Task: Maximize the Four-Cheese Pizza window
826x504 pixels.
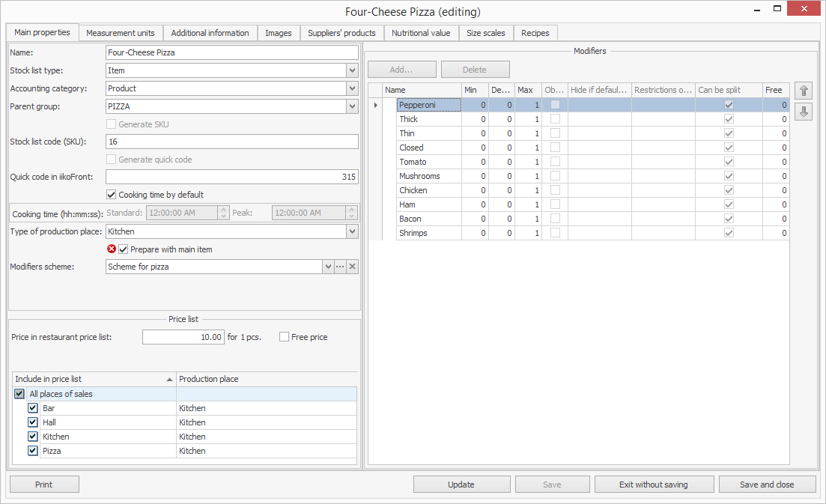Action: click(x=777, y=9)
